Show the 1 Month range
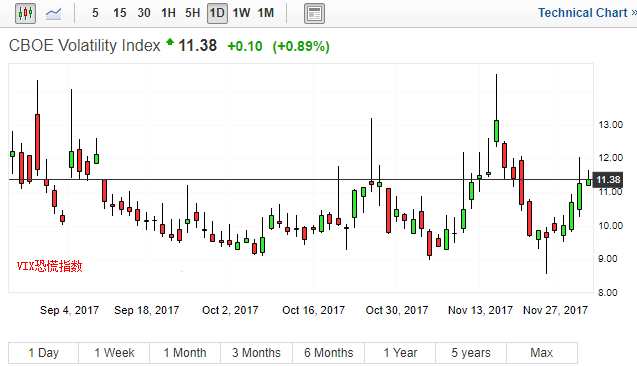This screenshot has width=637, height=366. click(185, 353)
